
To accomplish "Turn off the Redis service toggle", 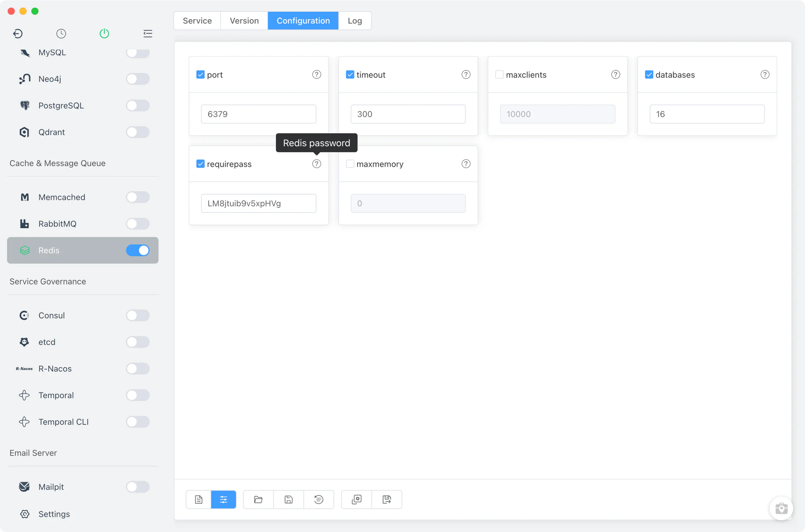I will coord(138,250).
